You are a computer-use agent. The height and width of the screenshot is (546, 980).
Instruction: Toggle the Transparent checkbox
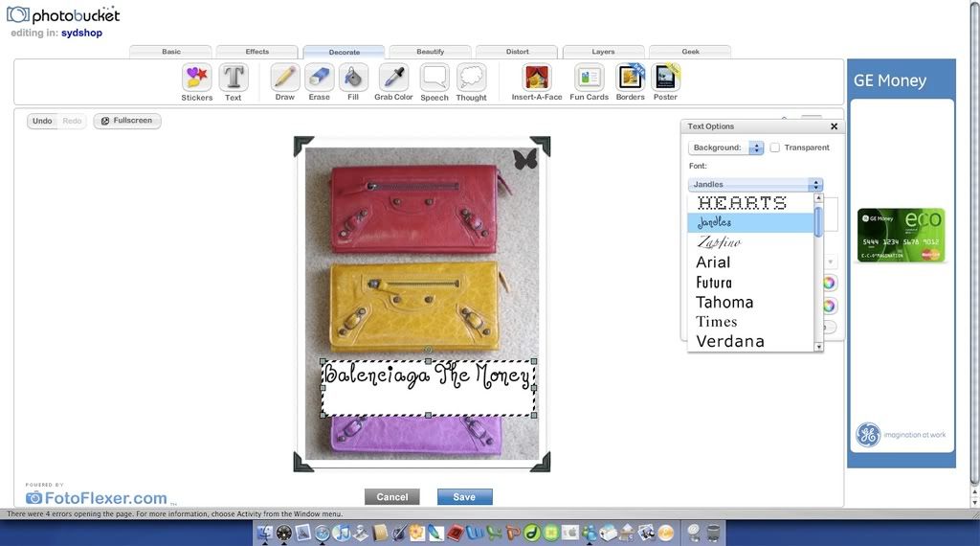point(775,148)
